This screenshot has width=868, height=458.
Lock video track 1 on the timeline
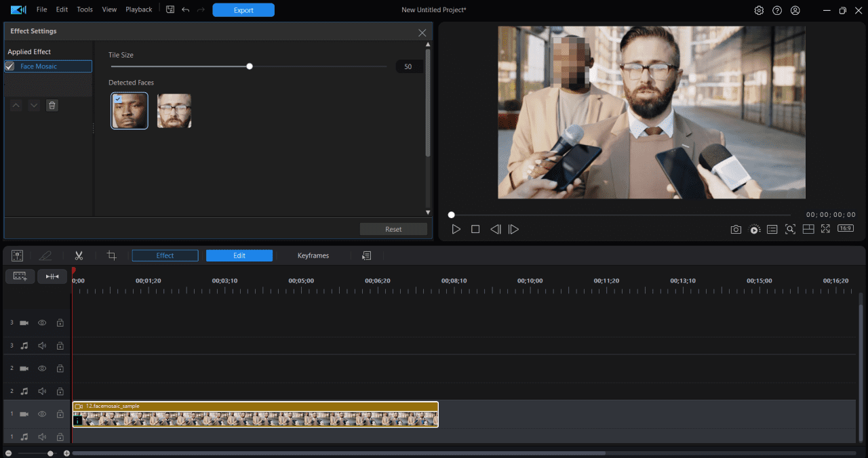(60, 414)
